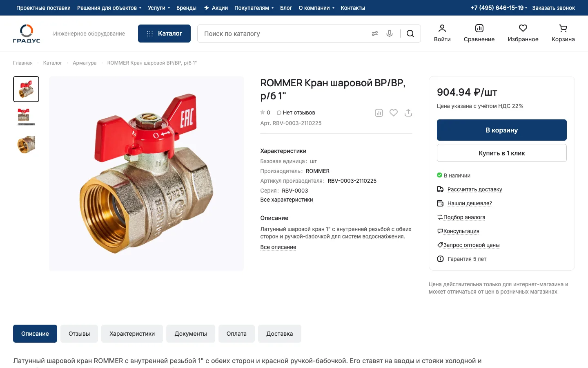The height and width of the screenshot is (368, 588).
Task: Switch to Доставка tab
Action: coord(280,334)
